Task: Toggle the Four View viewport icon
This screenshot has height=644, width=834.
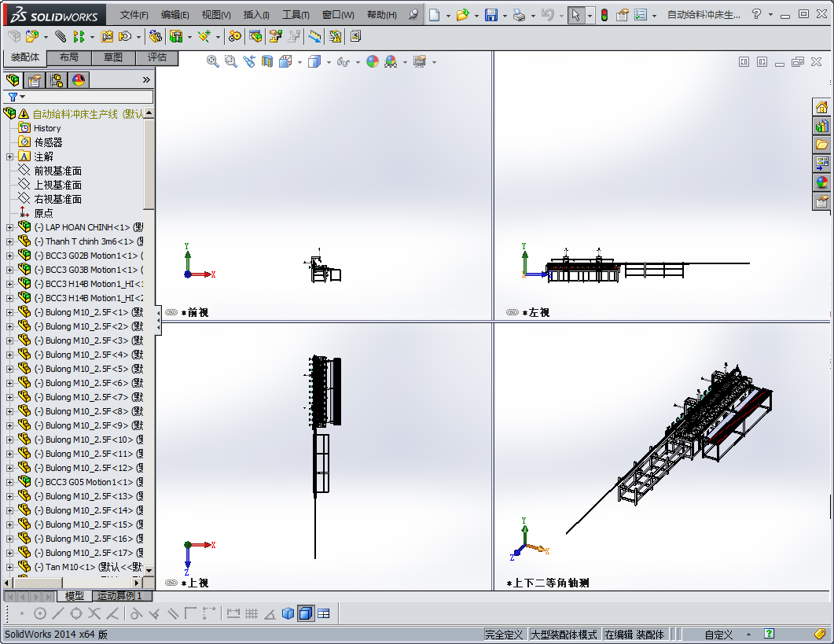Action: (x=323, y=613)
